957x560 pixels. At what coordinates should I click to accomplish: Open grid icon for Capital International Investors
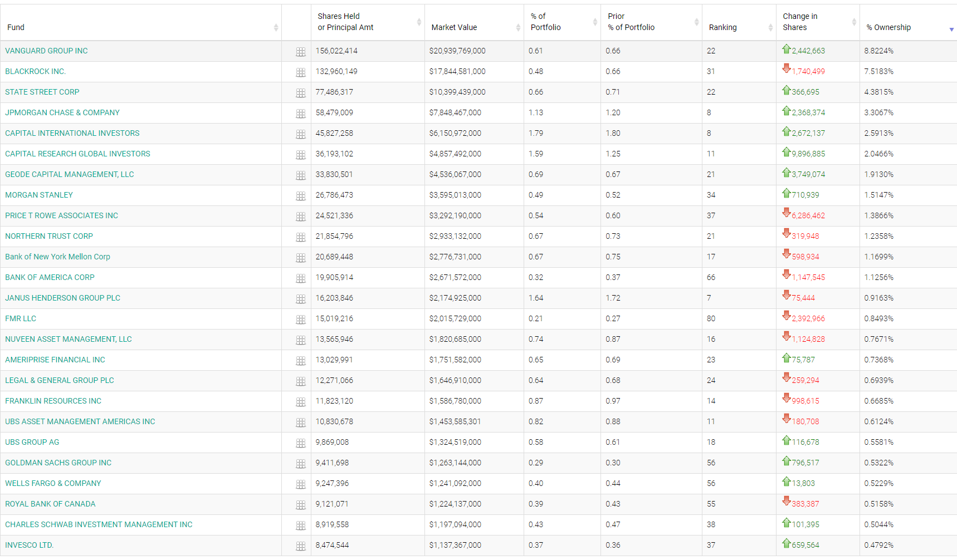[301, 134]
